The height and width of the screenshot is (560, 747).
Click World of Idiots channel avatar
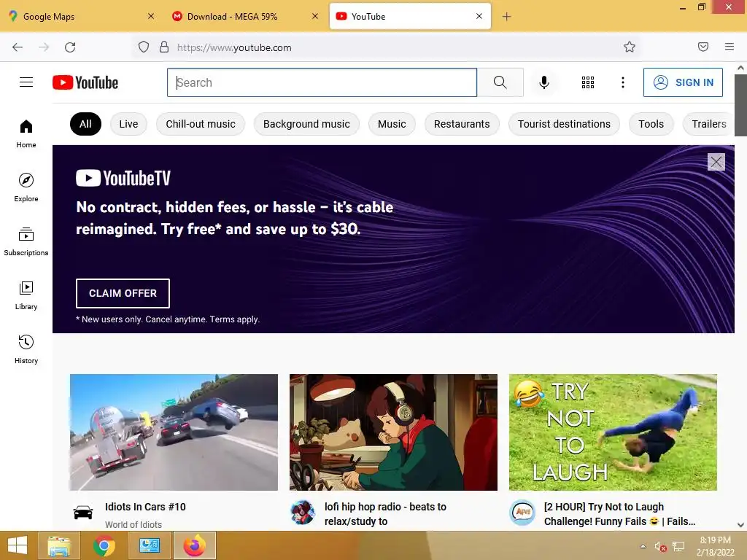click(83, 513)
